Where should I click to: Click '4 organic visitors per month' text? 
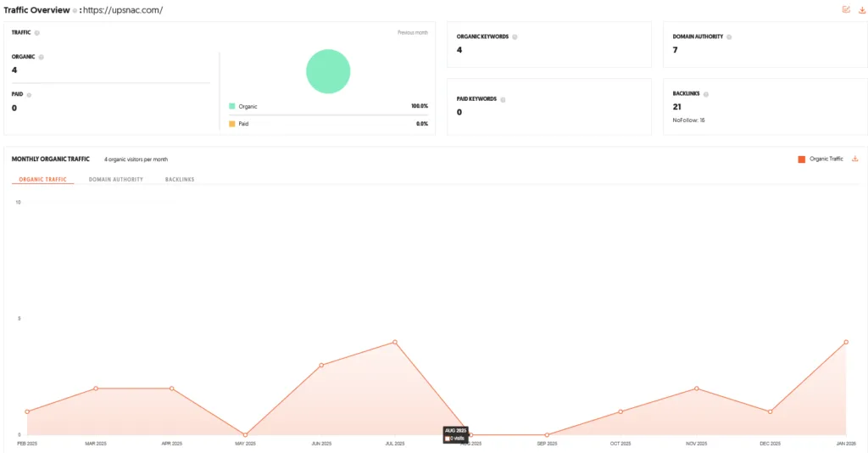tap(136, 159)
